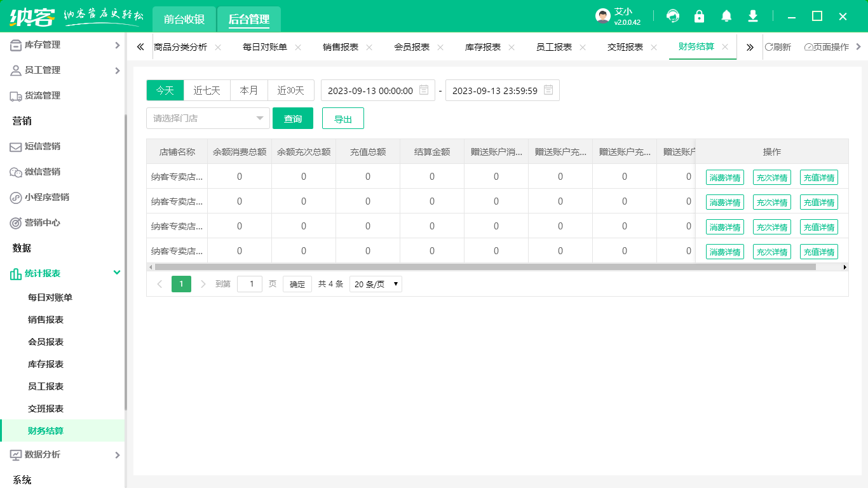868x488 pixels.
Task: Switch to the 前台收银 top tab
Action: click(x=184, y=19)
